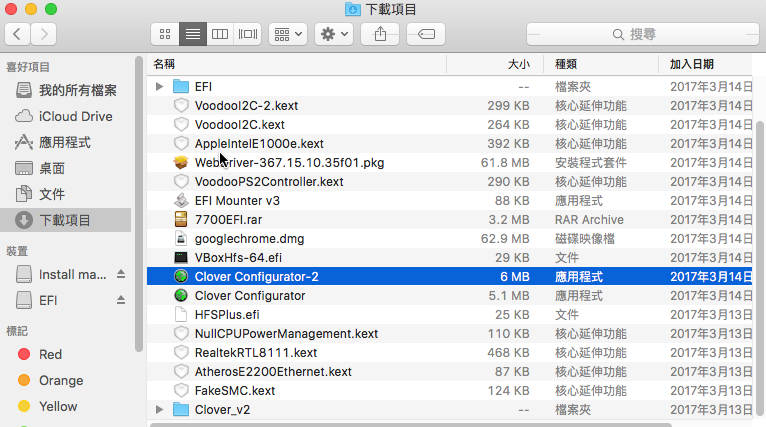
Task: Switch to Cover Flow view
Action: 248,34
